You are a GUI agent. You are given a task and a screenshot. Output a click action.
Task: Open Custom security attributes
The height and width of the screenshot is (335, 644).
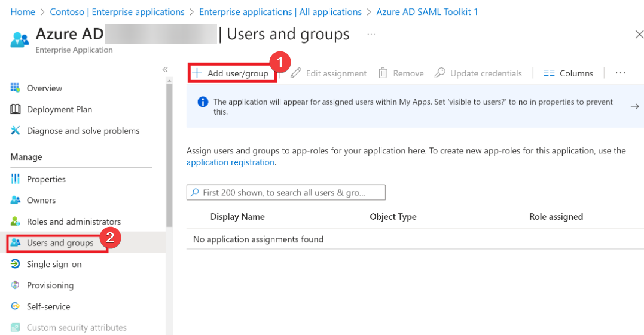point(77,328)
